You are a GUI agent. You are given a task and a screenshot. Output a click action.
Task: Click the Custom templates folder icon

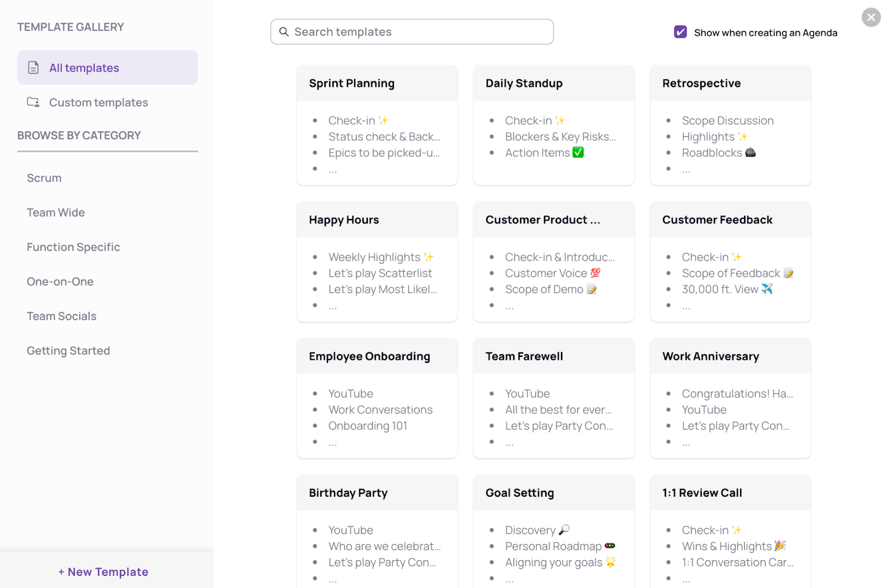tap(33, 102)
